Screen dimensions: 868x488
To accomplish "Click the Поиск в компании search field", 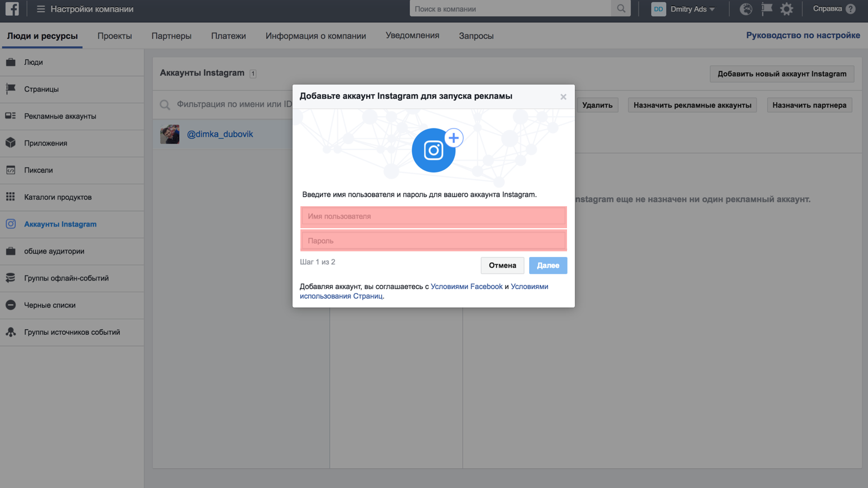I will (x=511, y=9).
